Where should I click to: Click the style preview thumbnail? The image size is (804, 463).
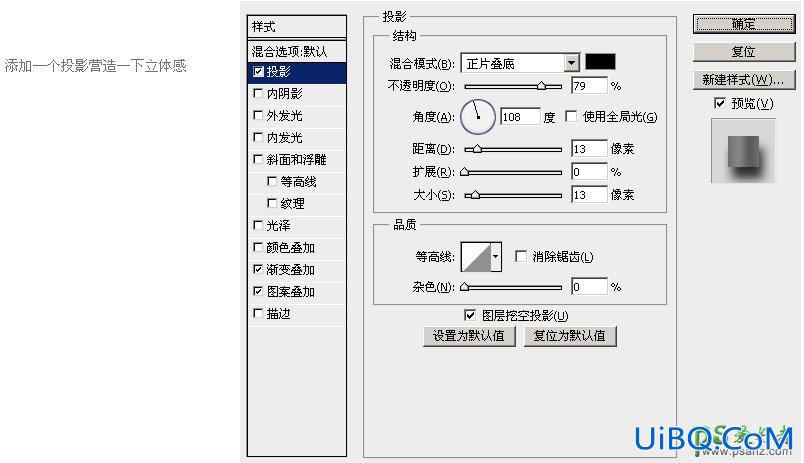tap(743, 151)
